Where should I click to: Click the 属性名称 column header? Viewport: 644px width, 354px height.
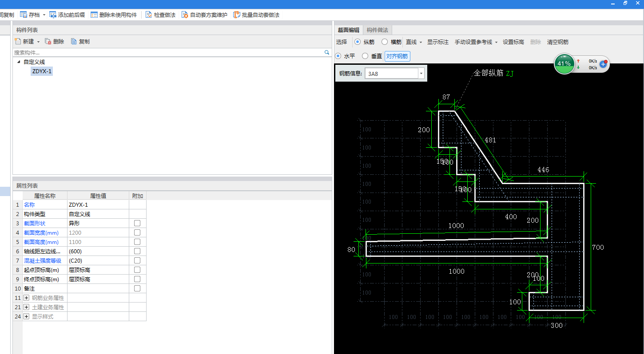pos(44,196)
